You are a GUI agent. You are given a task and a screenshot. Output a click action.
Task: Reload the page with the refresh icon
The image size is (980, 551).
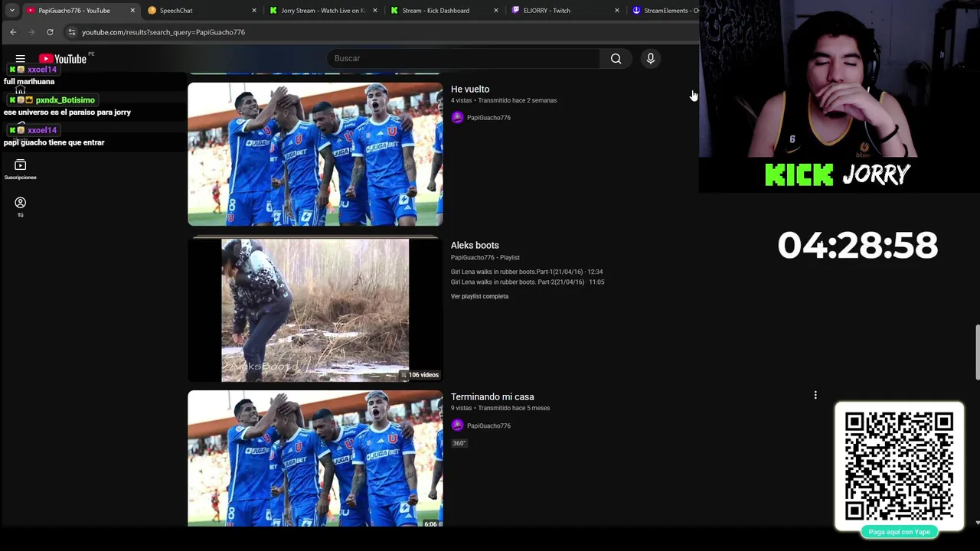coord(50,32)
